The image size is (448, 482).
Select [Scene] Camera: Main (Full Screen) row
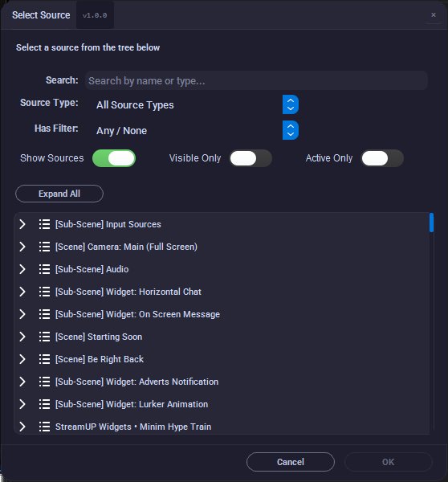pyautogui.click(x=222, y=247)
